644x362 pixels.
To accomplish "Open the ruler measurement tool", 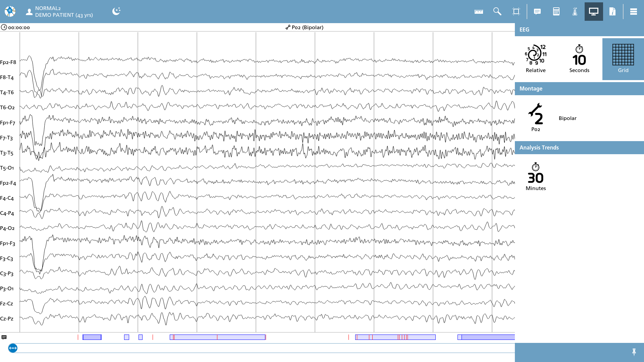I will (479, 12).
